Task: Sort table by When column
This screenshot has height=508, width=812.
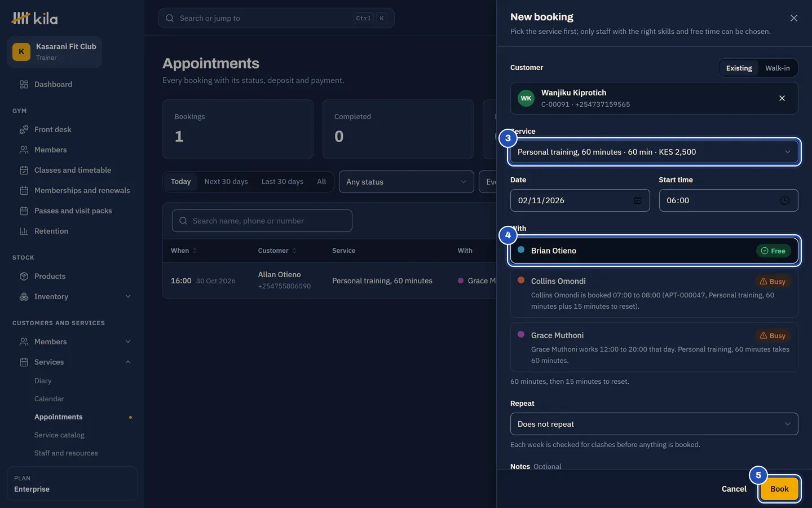Action: click(184, 251)
